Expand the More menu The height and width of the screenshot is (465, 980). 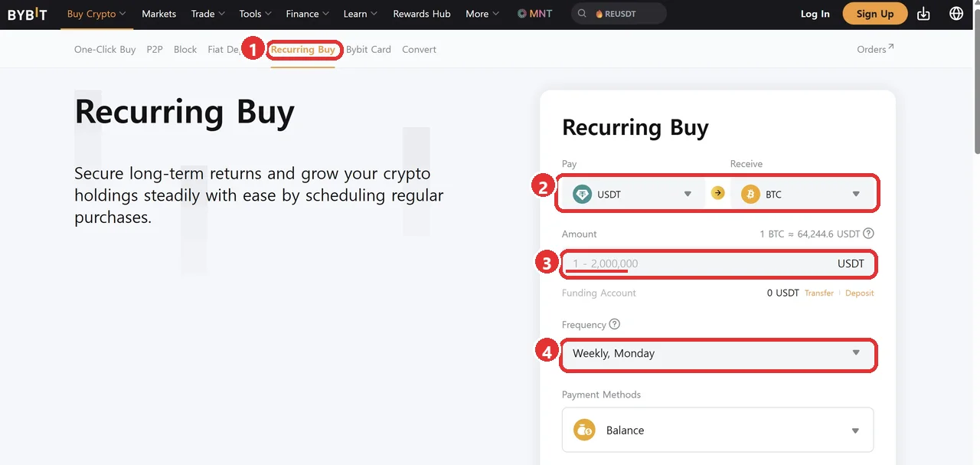point(482,14)
